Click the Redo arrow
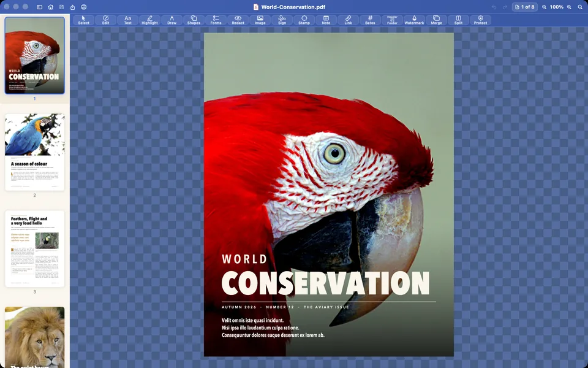Screen dimensions: 588x368 pyautogui.click(x=505, y=7)
